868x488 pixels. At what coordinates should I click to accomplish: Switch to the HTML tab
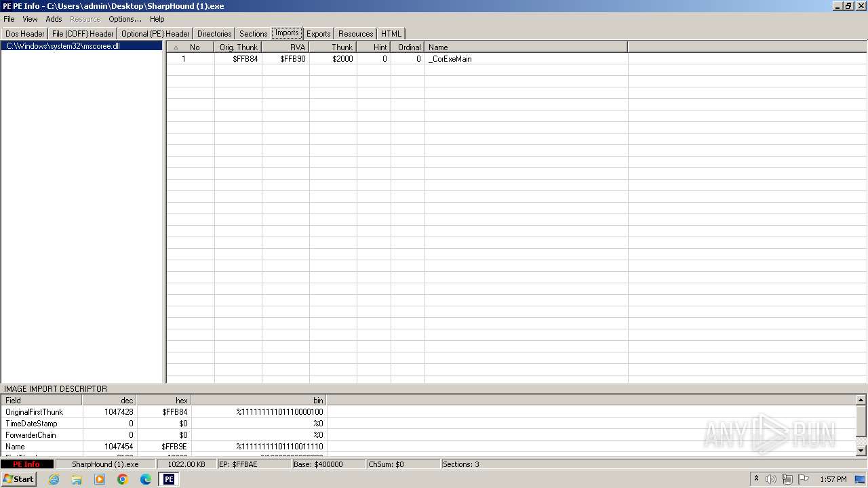click(391, 34)
